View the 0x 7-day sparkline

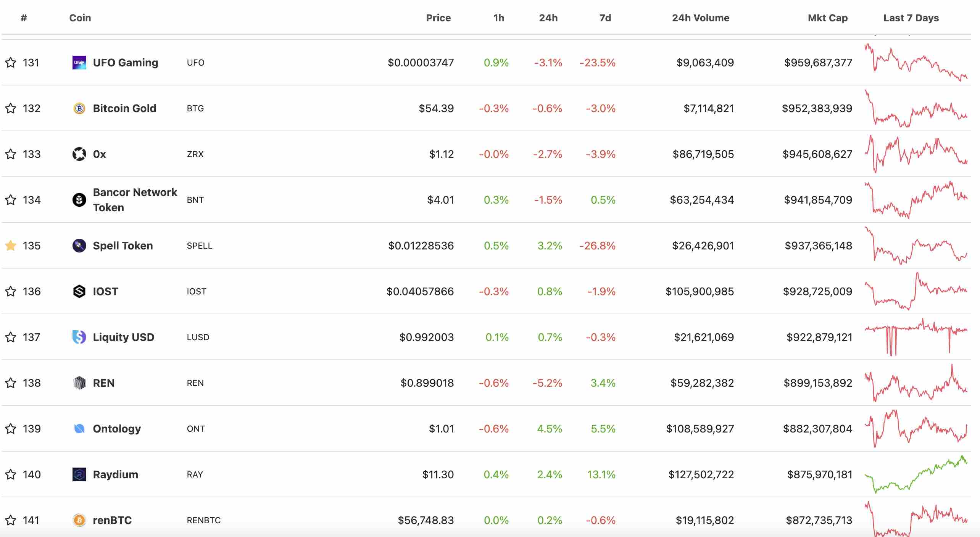(x=916, y=154)
